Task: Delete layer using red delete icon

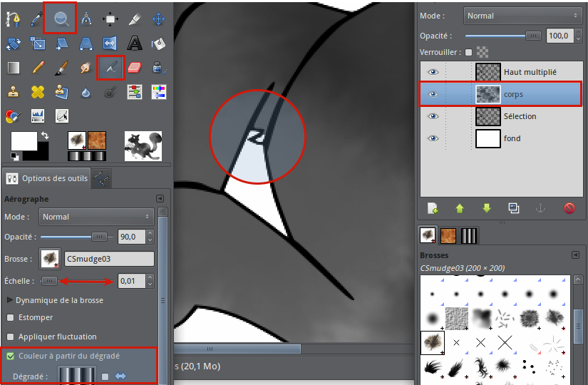Action: [x=569, y=208]
